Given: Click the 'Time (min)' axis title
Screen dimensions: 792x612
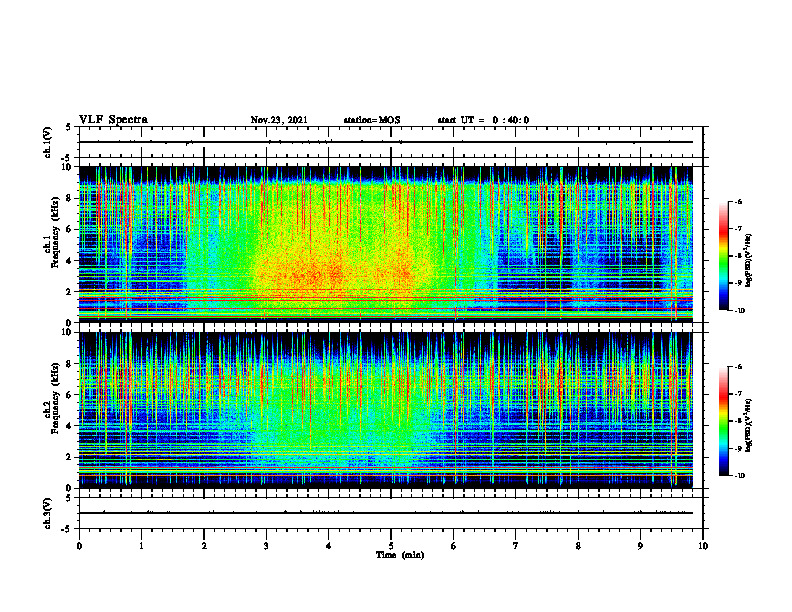Looking at the screenshot, I should (x=400, y=555).
